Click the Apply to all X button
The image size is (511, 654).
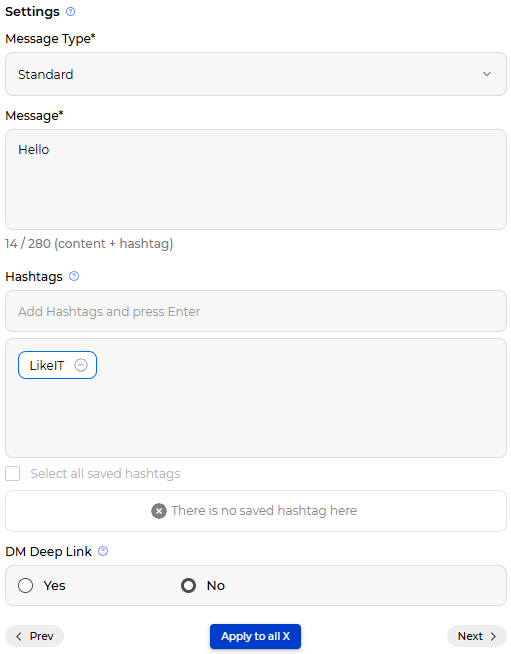pyautogui.click(x=255, y=636)
